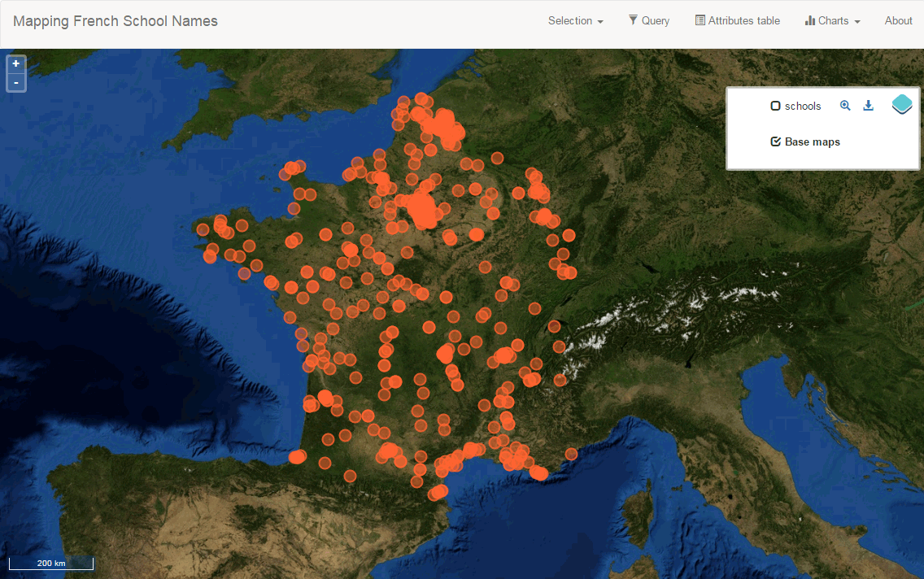Click the southernmost school marker near Perpignan
Image resolution: width=924 pixels, height=579 pixels.
[437, 492]
